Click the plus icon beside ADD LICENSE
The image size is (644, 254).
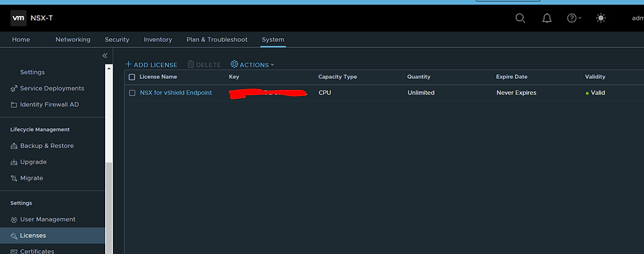coord(128,64)
